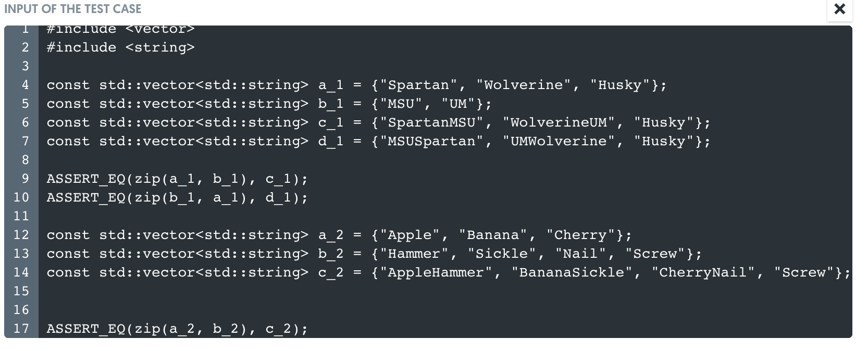
Task: Click the #include <string> directive
Action: (x=120, y=47)
